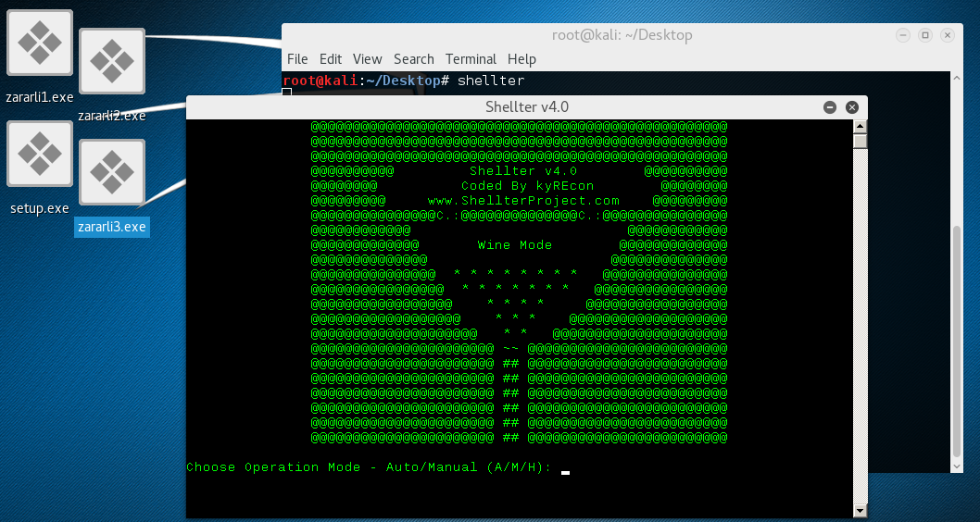
Task: Click the Shellter scrollbar down arrow
Action: click(860, 510)
